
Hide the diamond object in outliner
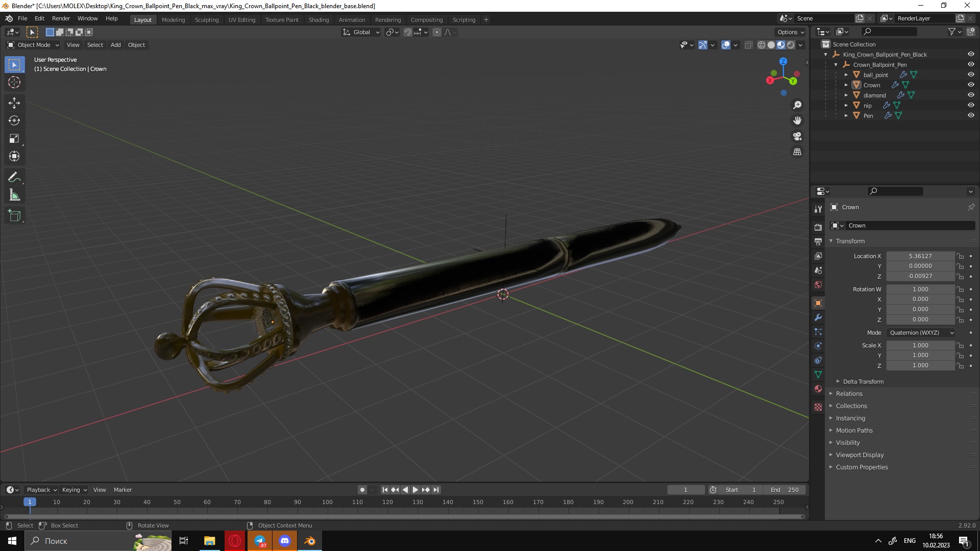[x=971, y=95]
